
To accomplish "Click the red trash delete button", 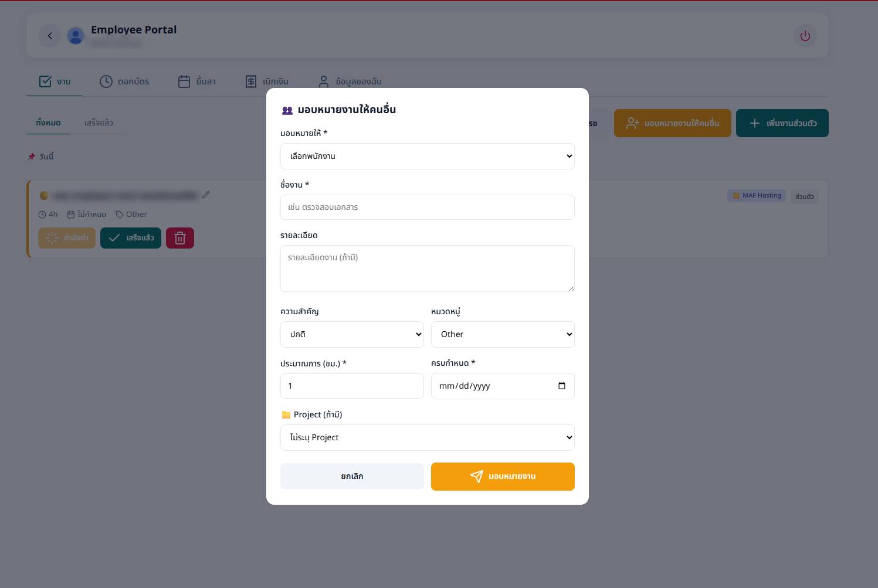I will click(x=180, y=238).
